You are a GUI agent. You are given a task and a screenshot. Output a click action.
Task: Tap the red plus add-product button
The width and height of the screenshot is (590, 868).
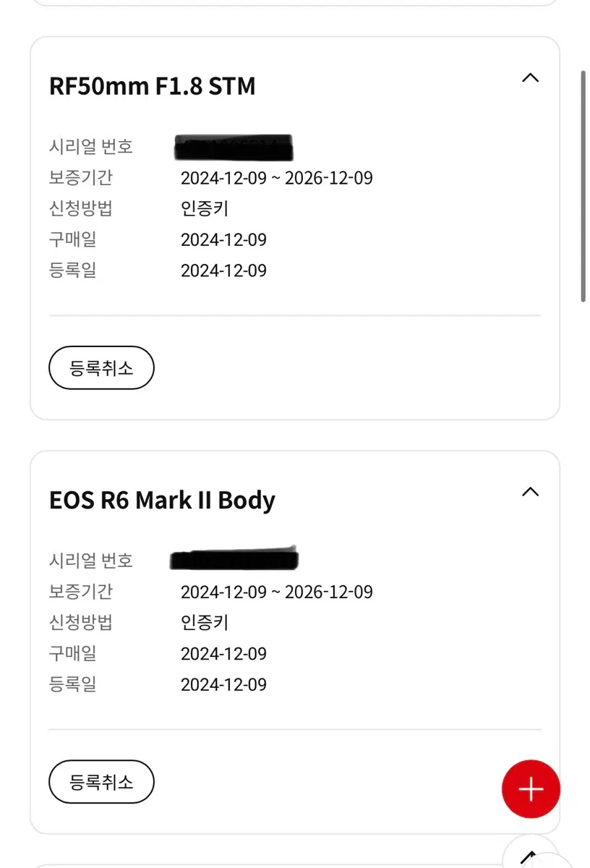pos(531,788)
